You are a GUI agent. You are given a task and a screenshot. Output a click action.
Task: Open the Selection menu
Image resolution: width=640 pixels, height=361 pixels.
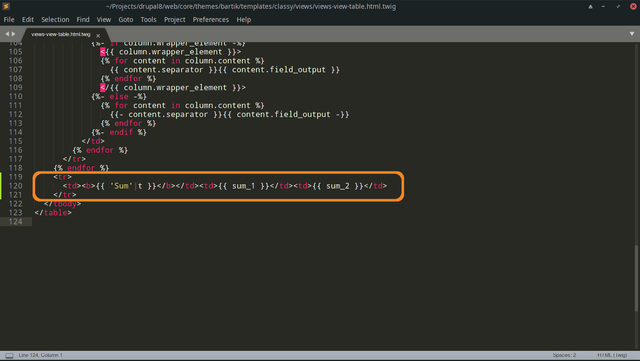pos(55,20)
